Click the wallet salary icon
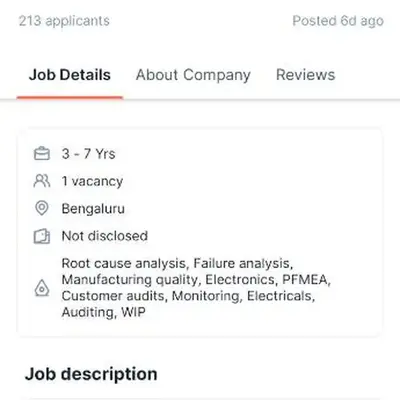400x400 pixels. tap(42, 236)
